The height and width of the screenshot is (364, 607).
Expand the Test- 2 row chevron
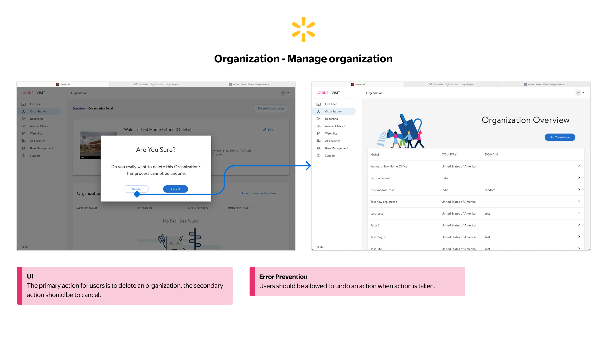pos(579,225)
